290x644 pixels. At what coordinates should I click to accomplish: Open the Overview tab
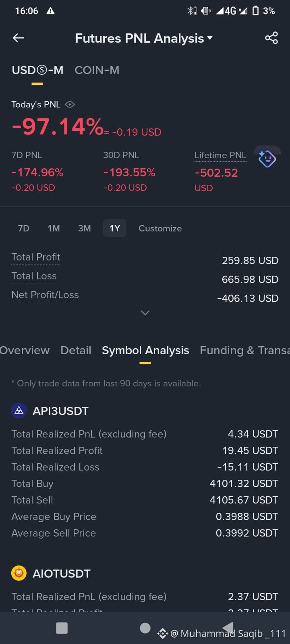[x=25, y=350]
